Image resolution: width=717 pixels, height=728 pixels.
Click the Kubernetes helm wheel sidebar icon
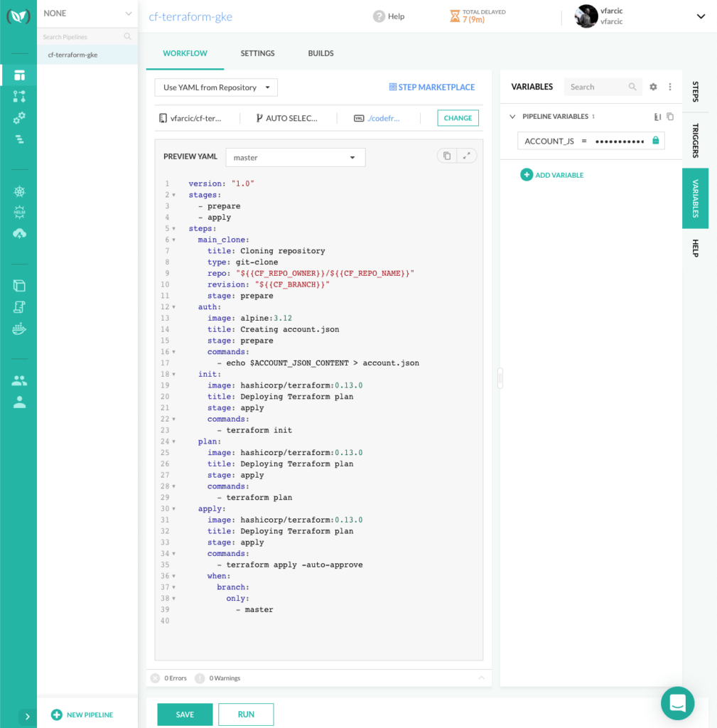click(19, 192)
